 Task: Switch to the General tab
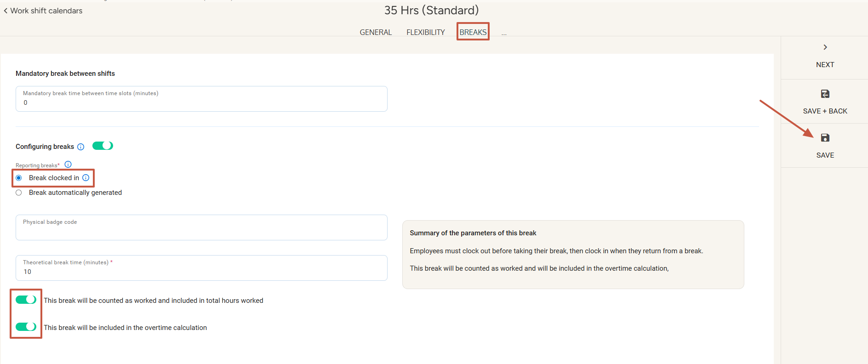point(376,32)
